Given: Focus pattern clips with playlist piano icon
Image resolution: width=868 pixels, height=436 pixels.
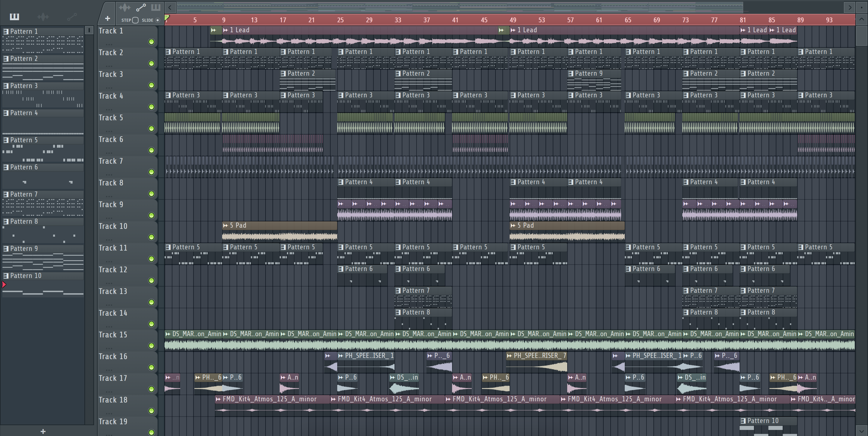Looking at the screenshot, I should click(156, 7).
